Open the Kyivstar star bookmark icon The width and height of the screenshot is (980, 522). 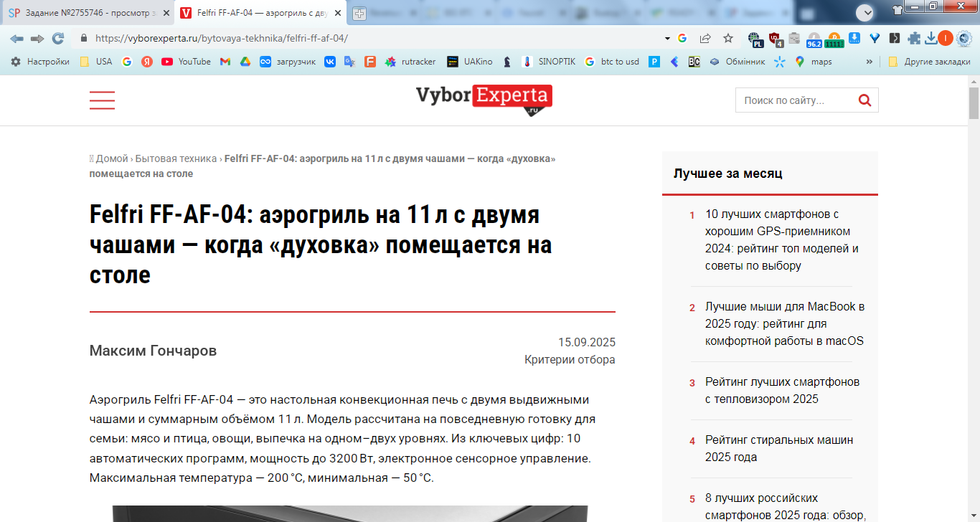tap(780, 62)
